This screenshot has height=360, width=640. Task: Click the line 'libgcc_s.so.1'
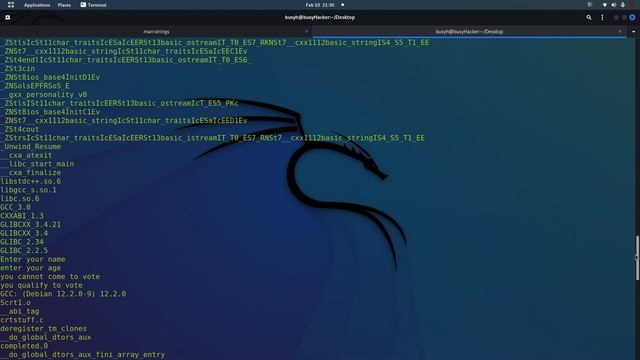28,190
